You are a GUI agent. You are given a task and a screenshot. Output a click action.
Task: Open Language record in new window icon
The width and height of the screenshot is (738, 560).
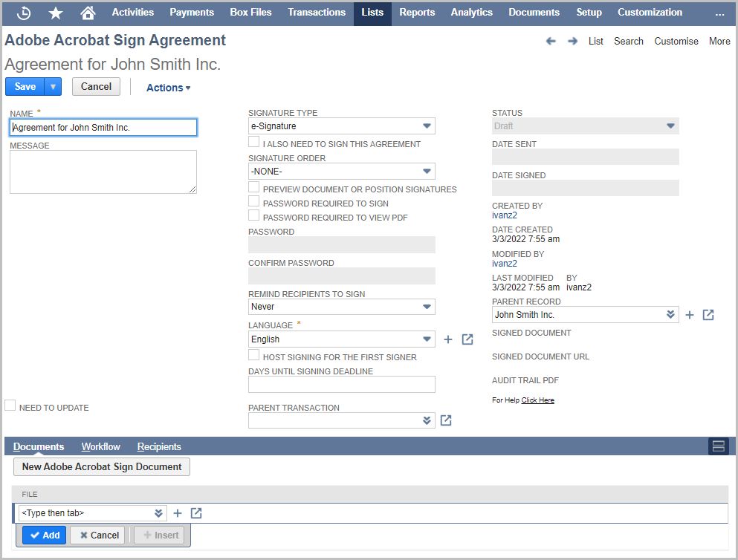pos(467,339)
